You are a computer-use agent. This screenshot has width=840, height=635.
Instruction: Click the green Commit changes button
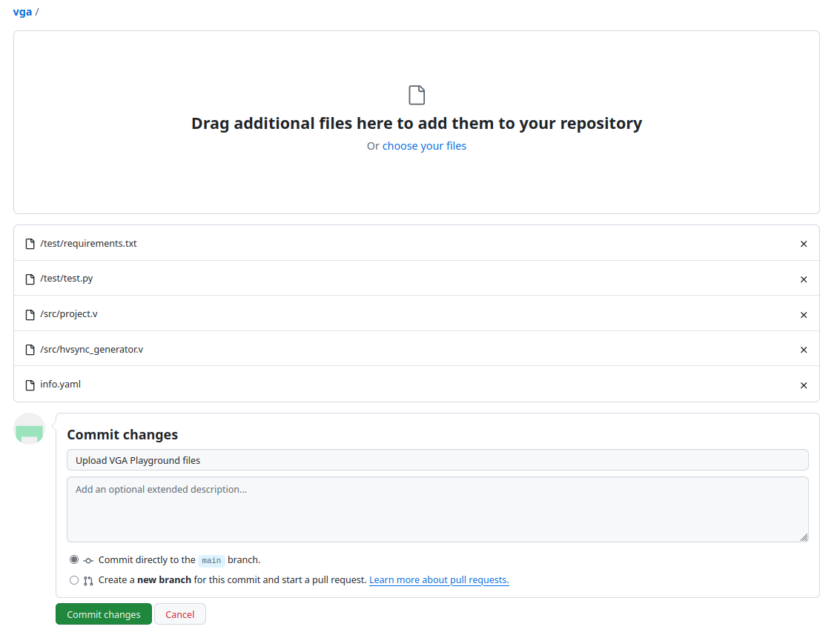(x=104, y=614)
